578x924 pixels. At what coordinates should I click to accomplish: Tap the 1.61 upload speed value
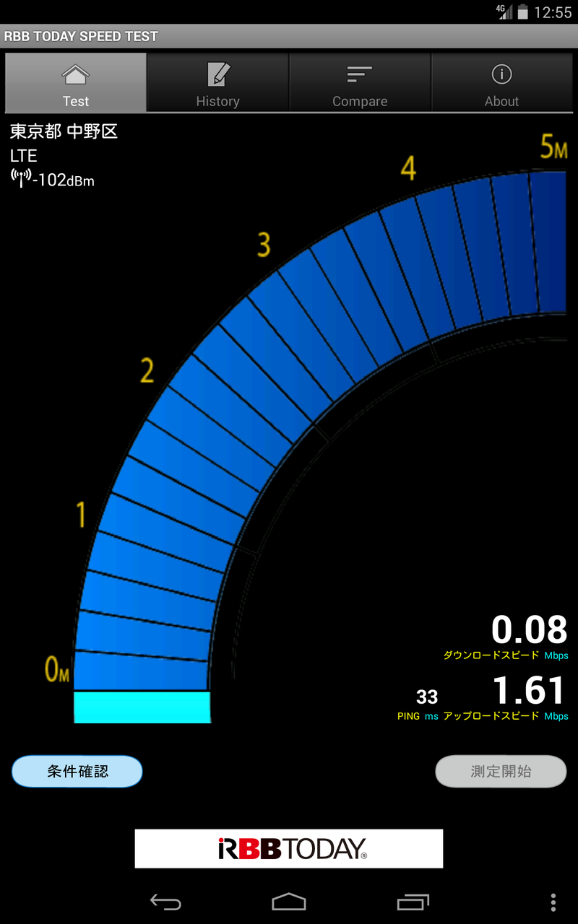point(529,691)
